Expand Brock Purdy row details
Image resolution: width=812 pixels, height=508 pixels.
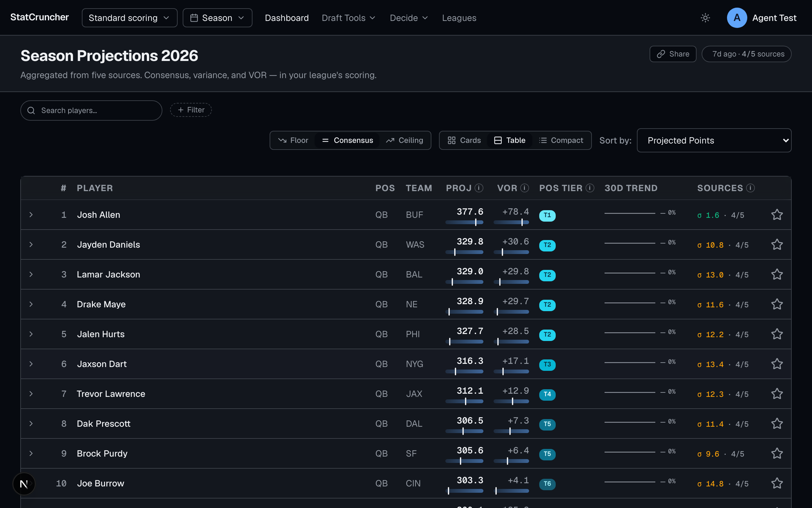(31, 454)
